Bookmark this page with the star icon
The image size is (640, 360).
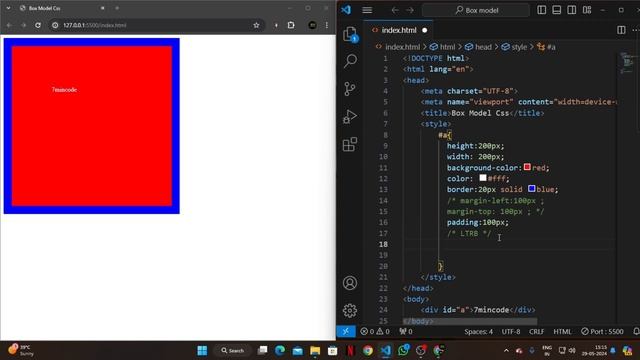click(x=256, y=25)
